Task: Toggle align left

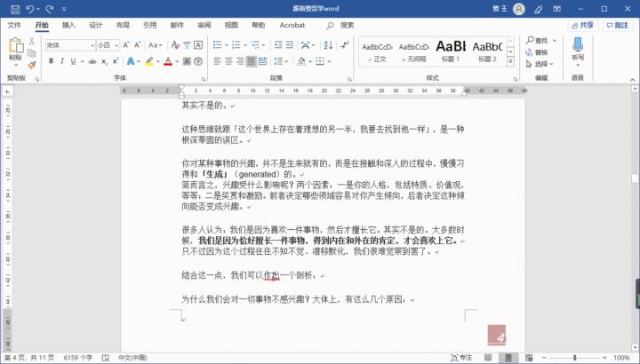Action: 217,61
